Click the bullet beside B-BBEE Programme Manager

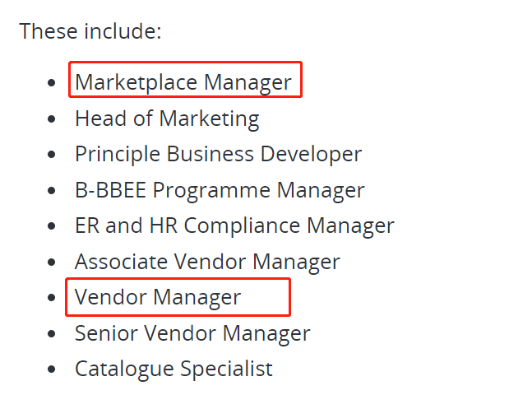53,191
